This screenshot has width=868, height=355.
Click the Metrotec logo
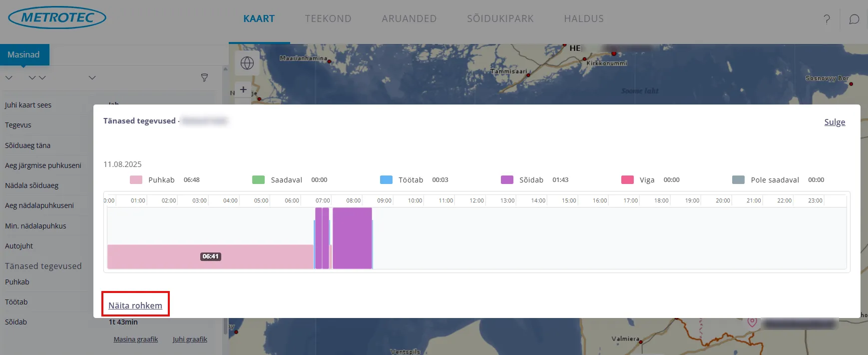coord(57,18)
